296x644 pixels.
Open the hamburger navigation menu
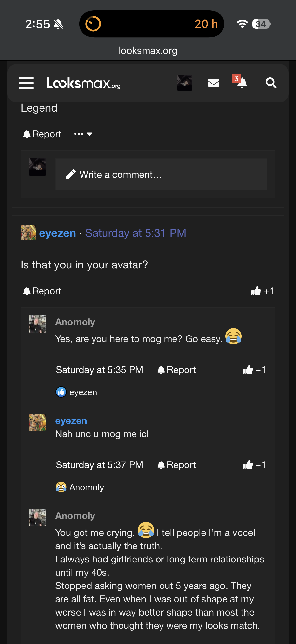[x=27, y=83]
